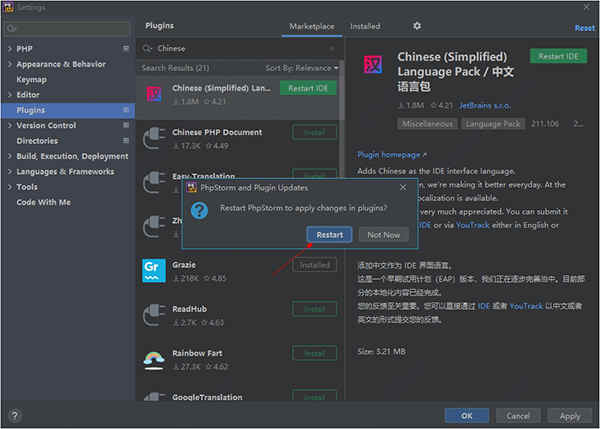600x429 pixels.
Task: Open the YouTrack link in Chinese description
Action: 526,306
